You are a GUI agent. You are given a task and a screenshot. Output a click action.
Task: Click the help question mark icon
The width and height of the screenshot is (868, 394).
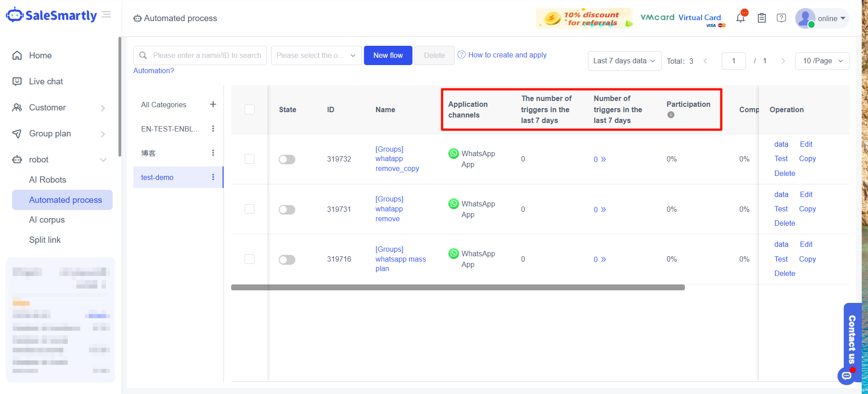[781, 18]
